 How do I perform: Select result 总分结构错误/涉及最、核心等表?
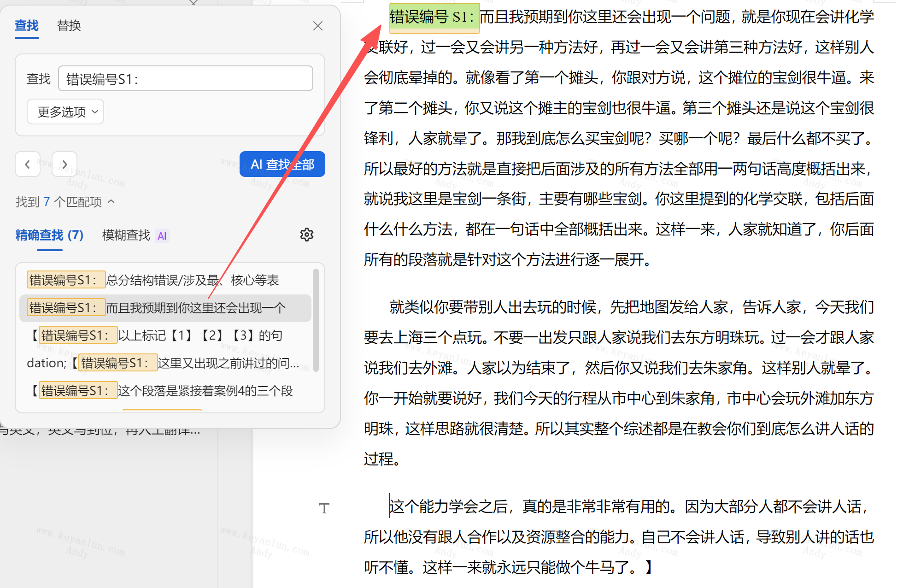166,280
